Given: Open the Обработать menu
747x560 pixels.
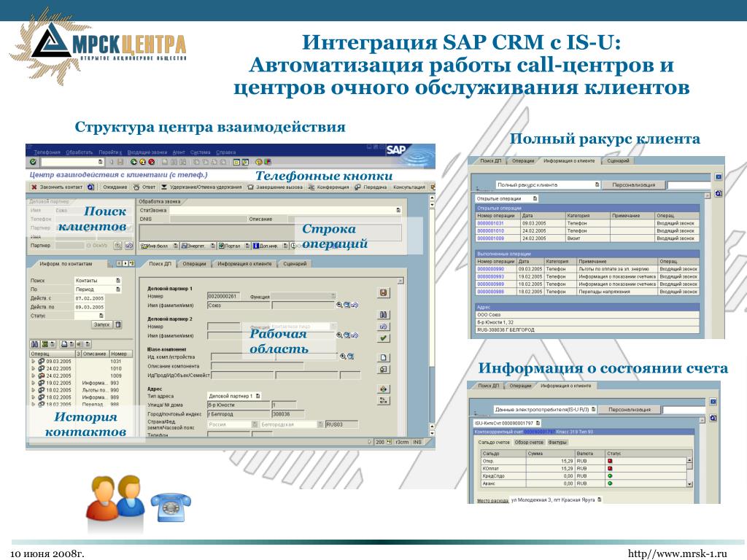Looking at the screenshot, I should [79, 152].
